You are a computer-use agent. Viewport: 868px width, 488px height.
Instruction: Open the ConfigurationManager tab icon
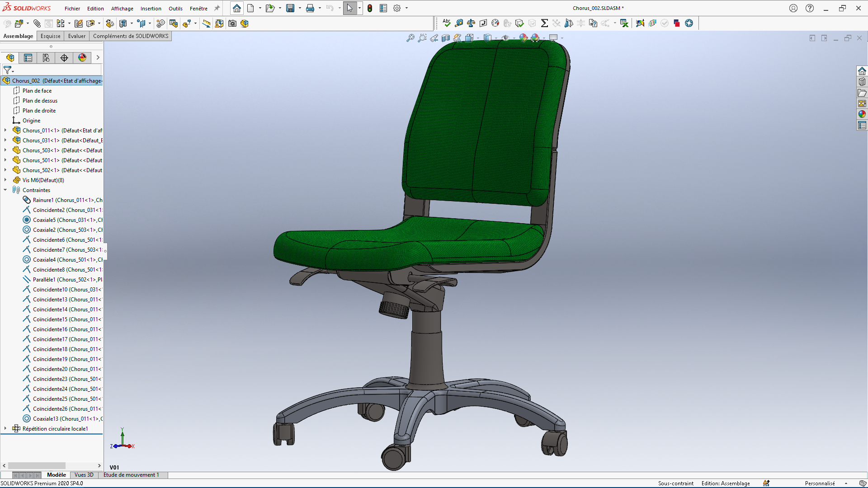coord(46,57)
